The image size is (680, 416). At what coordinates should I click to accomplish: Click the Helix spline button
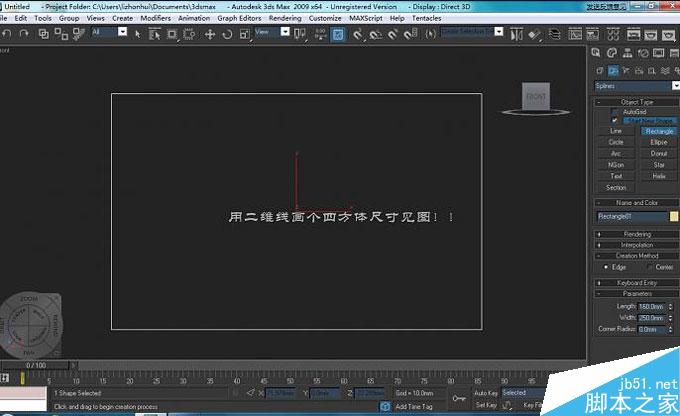(659, 176)
